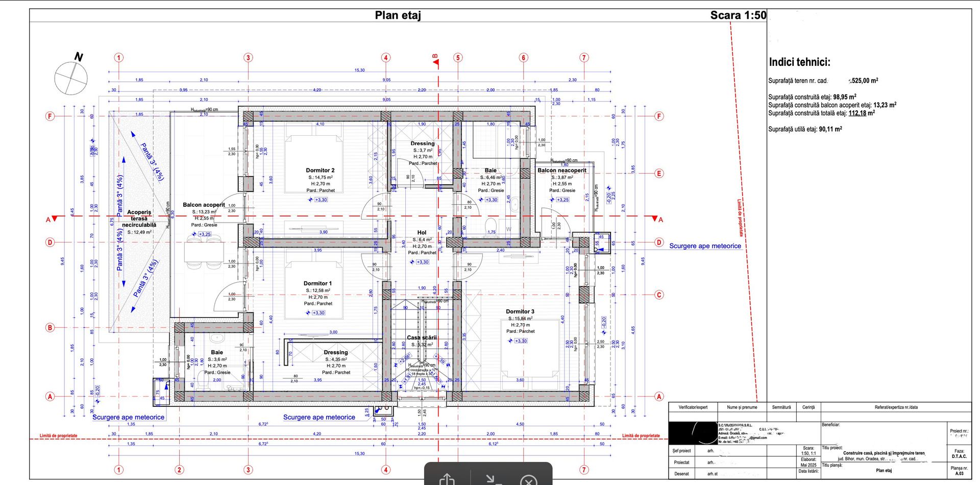Click the Hol room label

point(422,233)
